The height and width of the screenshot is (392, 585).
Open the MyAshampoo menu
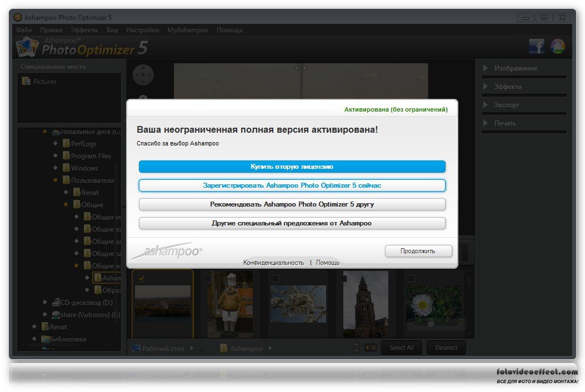click(188, 30)
